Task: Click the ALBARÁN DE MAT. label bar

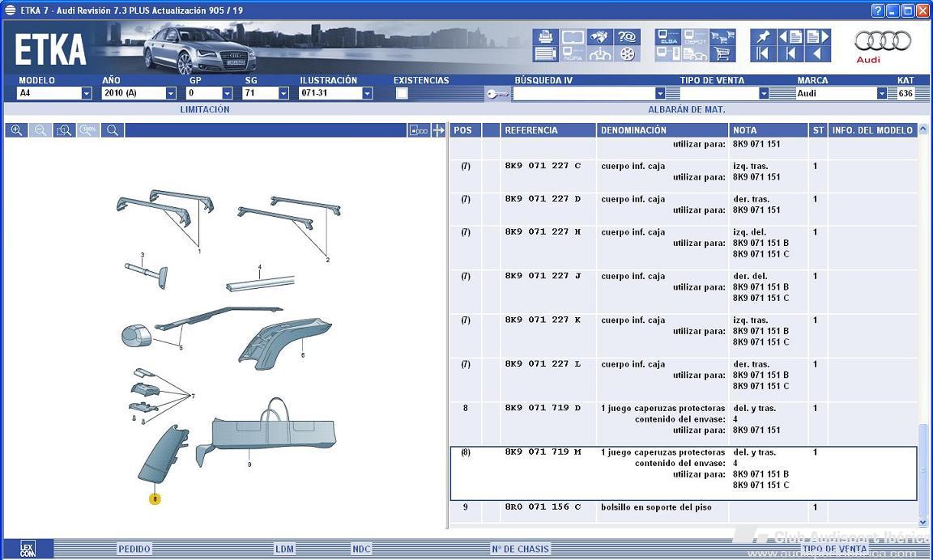Action: tap(686, 109)
